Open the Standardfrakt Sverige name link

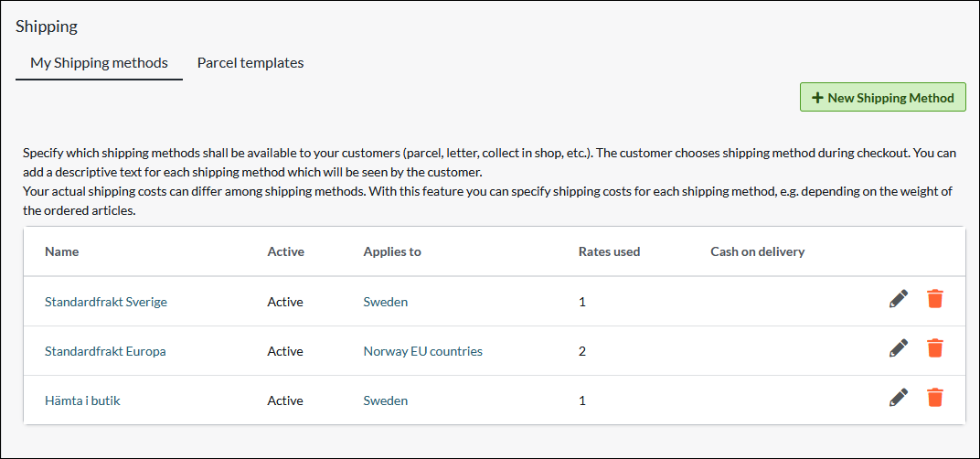coord(106,302)
